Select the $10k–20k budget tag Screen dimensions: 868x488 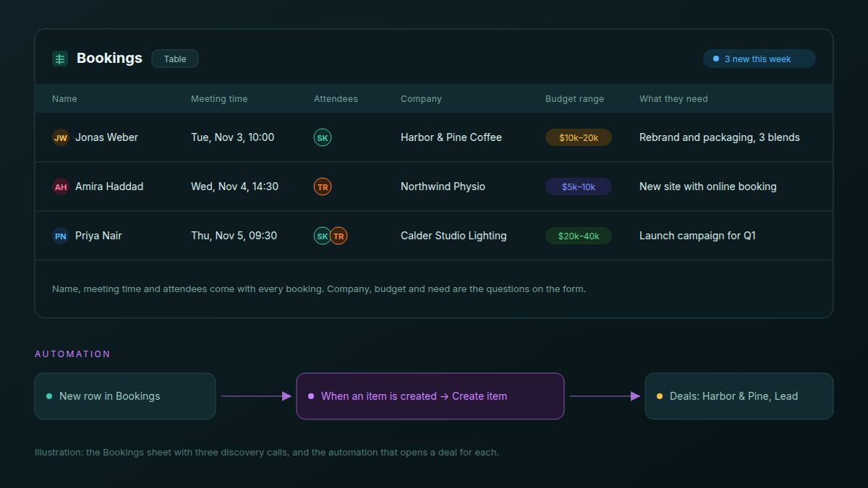point(579,137)
